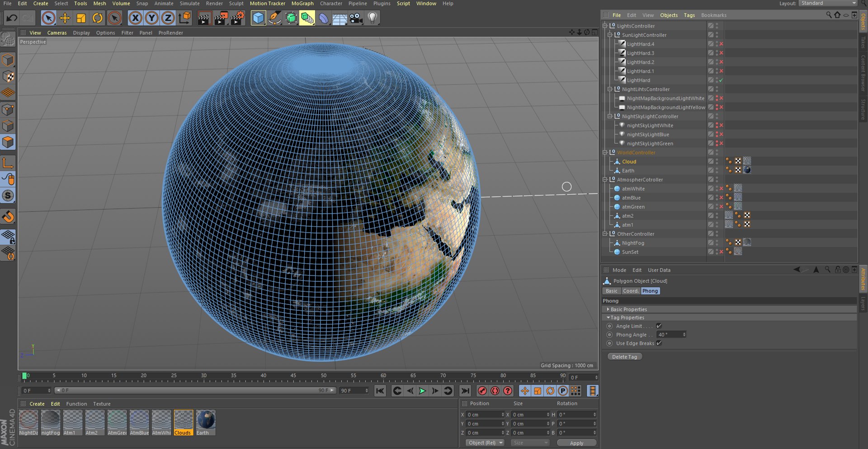Open viewport Cameras menu
868x449 pixels.
point(57,33)
